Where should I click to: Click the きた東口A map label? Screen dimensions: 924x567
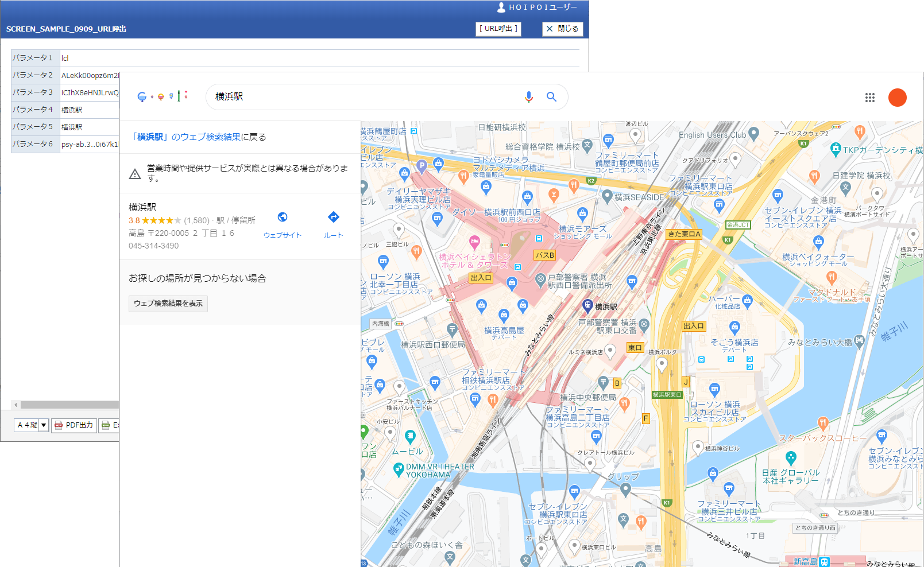(x=684, y=234)
